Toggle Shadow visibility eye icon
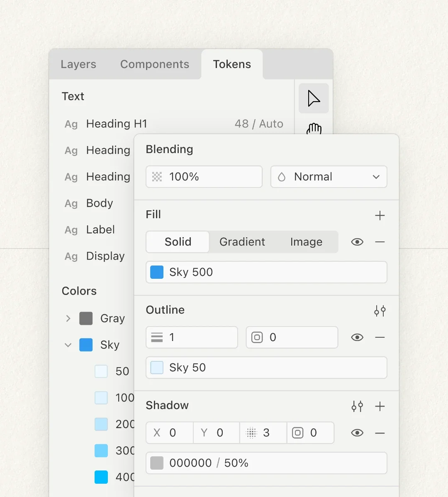Viewport: 448px width, 497px height. (357, 432)
